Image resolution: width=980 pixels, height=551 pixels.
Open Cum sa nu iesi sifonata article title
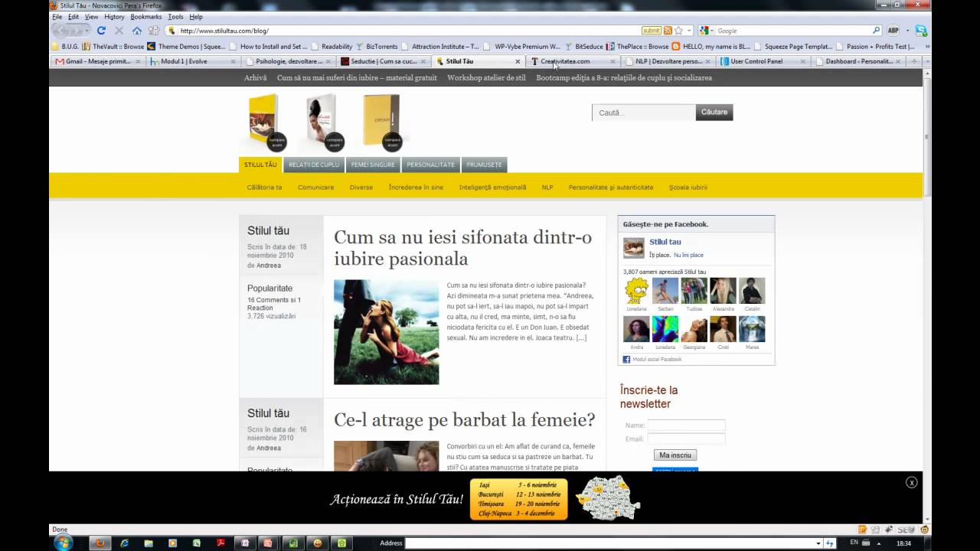pos(462,248)
